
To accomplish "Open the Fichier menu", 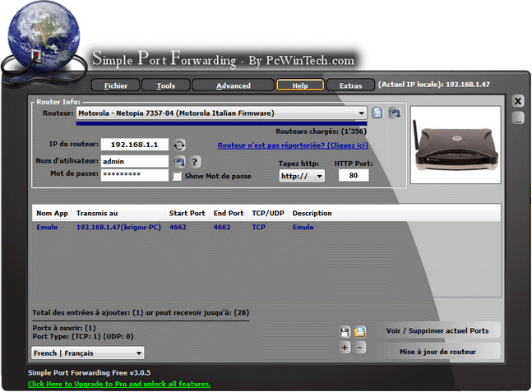I will pos(116,85).
